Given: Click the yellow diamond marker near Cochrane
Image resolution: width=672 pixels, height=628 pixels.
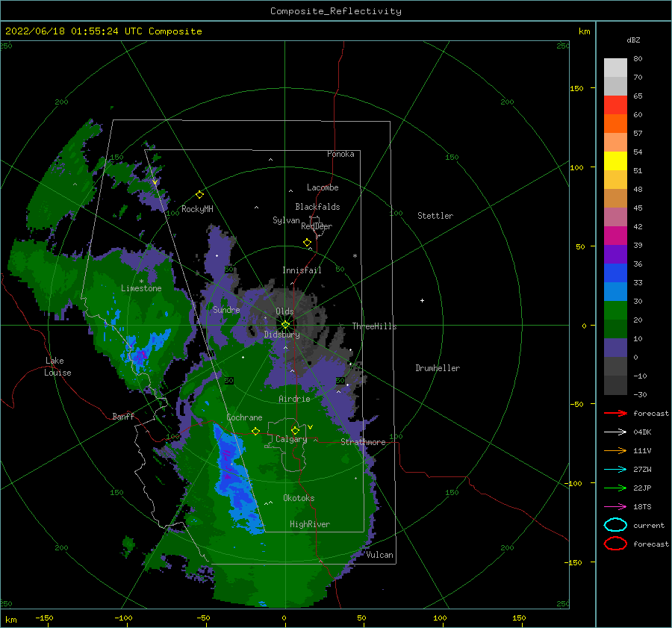Looking at the screenshot, I should tap(255, 432).
